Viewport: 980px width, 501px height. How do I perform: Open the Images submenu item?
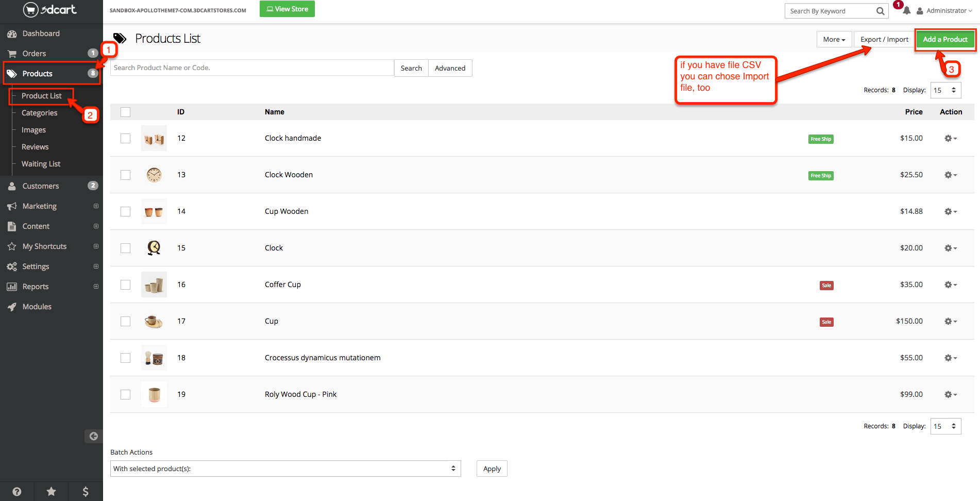[x=33, y=130]
